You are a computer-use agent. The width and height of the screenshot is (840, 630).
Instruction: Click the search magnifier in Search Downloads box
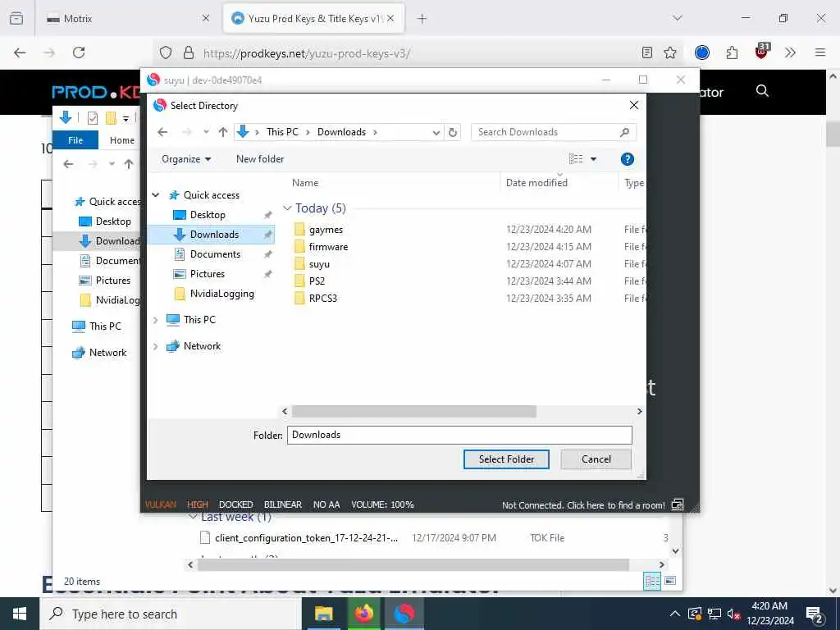pos(624,132)
